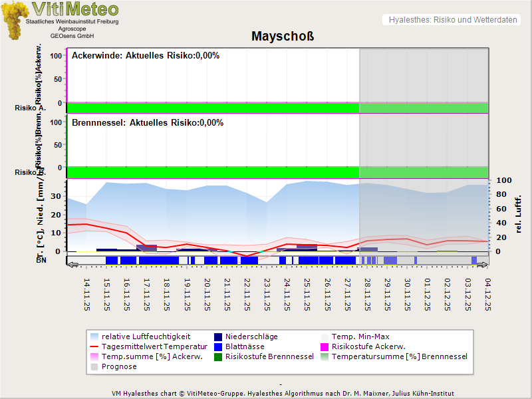Click the Temp.summe [%] Ackerw. legend swatch
Viewport: 532px width, 399px height.
[x=94, y=356]
